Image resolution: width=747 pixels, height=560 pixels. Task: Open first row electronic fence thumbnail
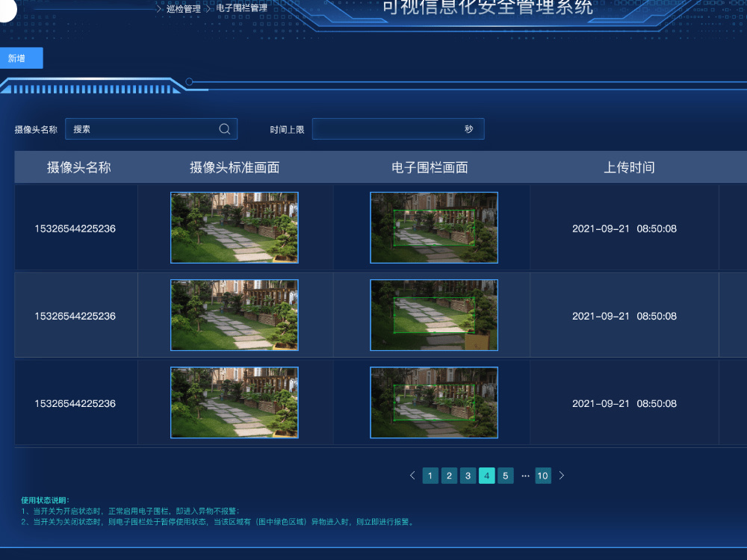point(434,228)
